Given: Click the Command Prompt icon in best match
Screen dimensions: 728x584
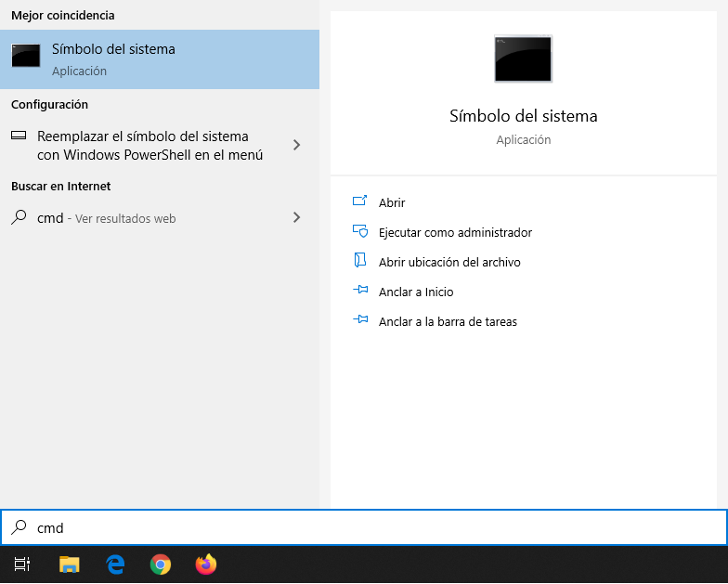Looking at the screenshot, I should 26,56.
